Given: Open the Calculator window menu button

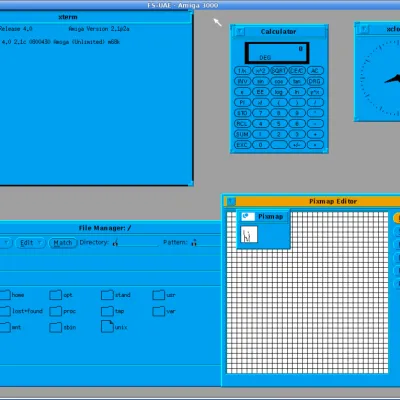Looking at the screenshot, I should point(239,31).
